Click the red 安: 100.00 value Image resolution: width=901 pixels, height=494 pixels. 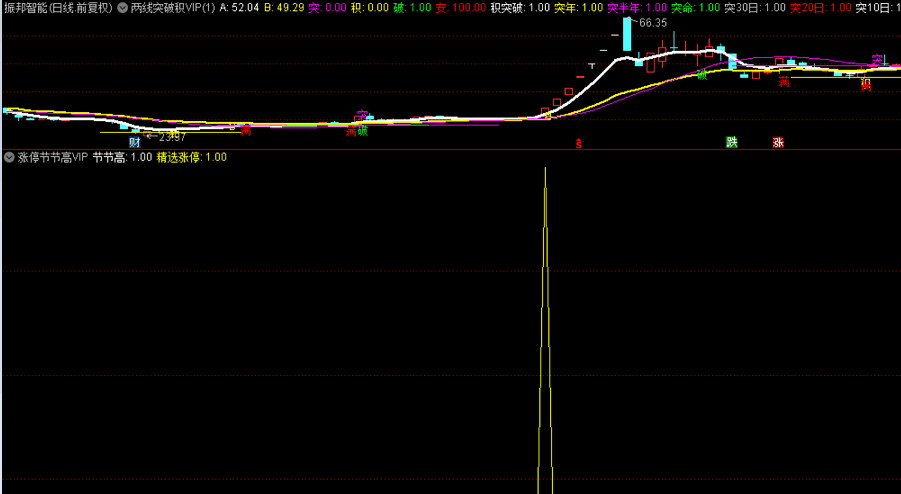[x=461, y=7]
